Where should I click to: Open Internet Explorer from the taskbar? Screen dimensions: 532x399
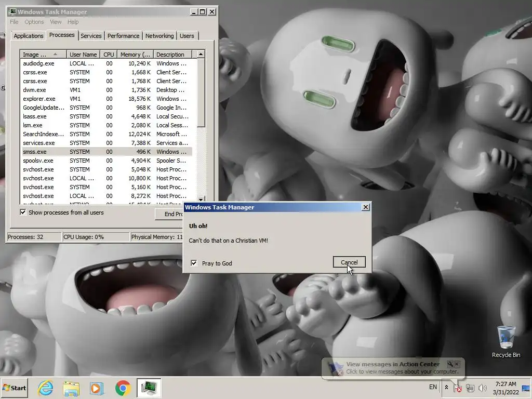tap(46, 388)
